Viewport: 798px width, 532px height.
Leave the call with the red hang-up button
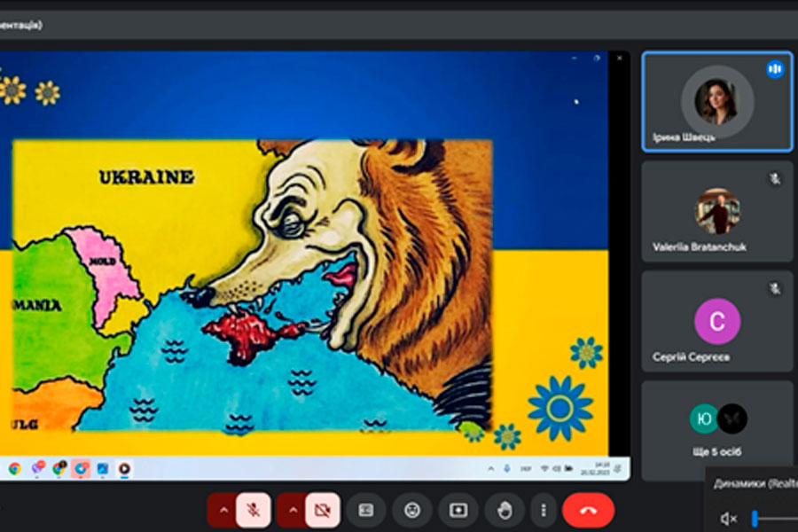click(x=589, y=510)
